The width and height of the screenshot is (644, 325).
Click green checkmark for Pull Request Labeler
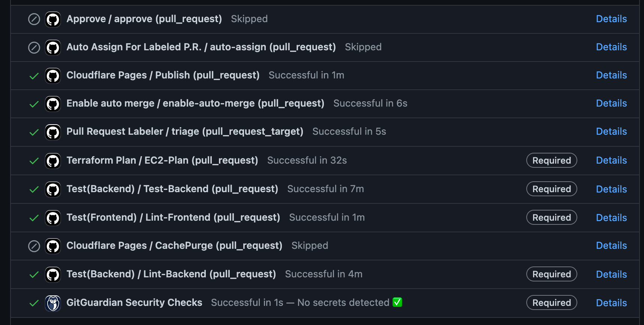point(34,132)
